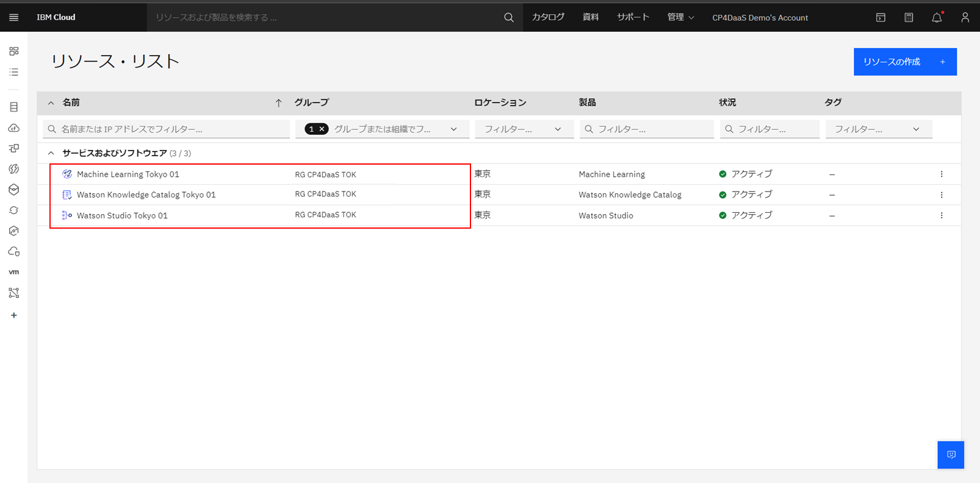Open the user profile avatar icon
This screenshot has width=980, height=483.
[x=965, y=18]
